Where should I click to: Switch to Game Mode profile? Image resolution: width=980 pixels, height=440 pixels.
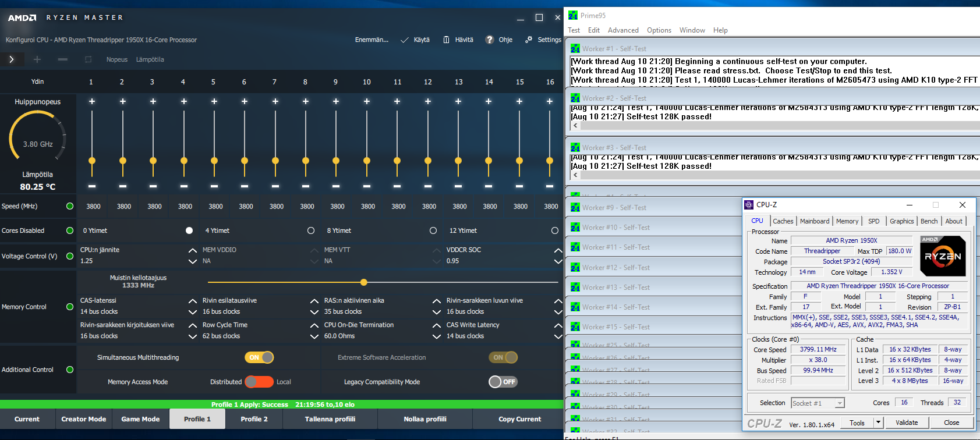pos(140,419)
